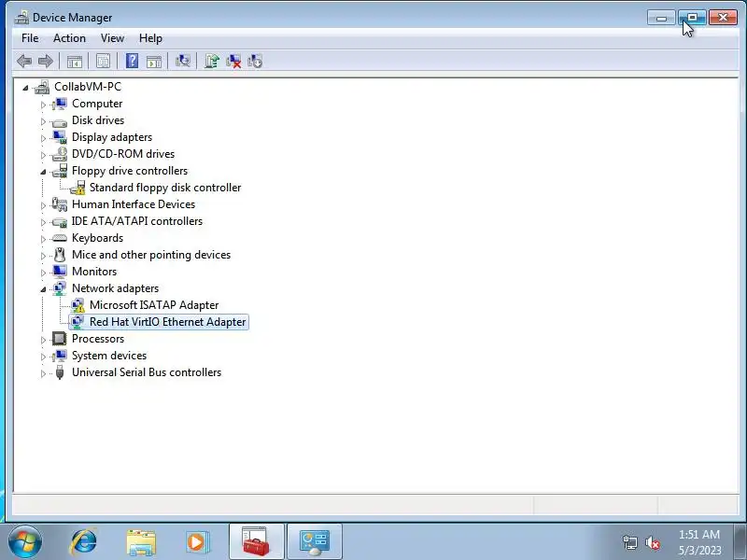Open the Windows Start button
The height and width of the screenshot is (560, 747).
[x=25, y=541]
